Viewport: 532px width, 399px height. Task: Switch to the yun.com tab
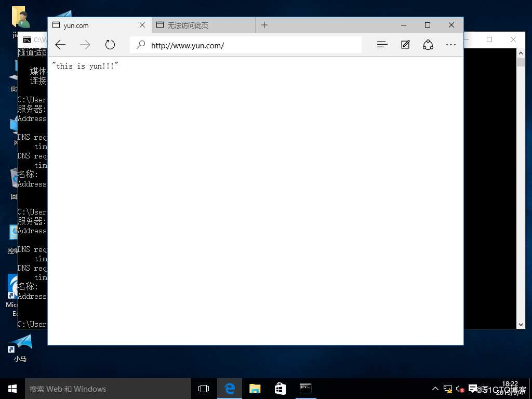pos(100,25)
